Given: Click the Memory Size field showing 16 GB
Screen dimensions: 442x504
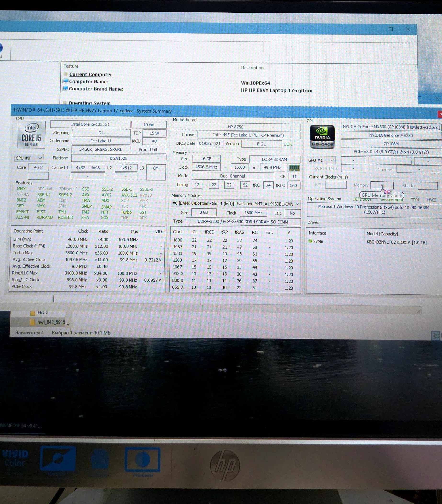Looking at the screenshot, I should [x=206, y=159].
